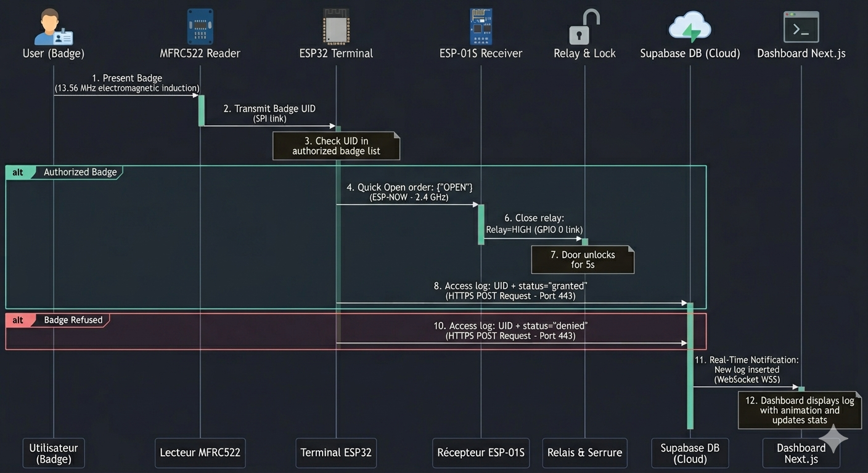Click the 'Authorized Badge' condition label
The image size is (868, 473).
pos(80,172)
